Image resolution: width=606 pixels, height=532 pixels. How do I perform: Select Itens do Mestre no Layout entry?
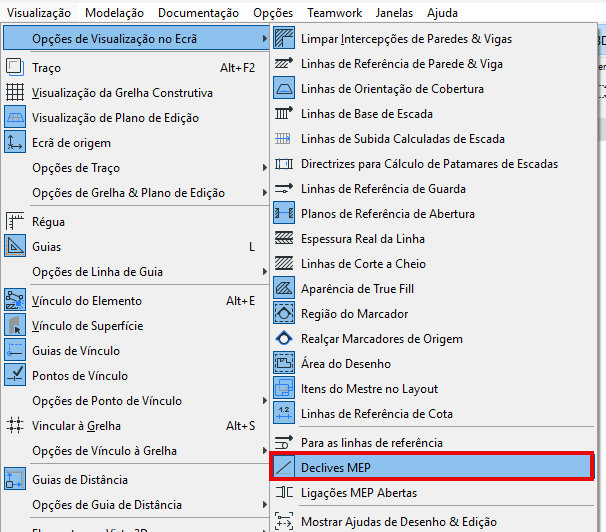pos(433,388)
